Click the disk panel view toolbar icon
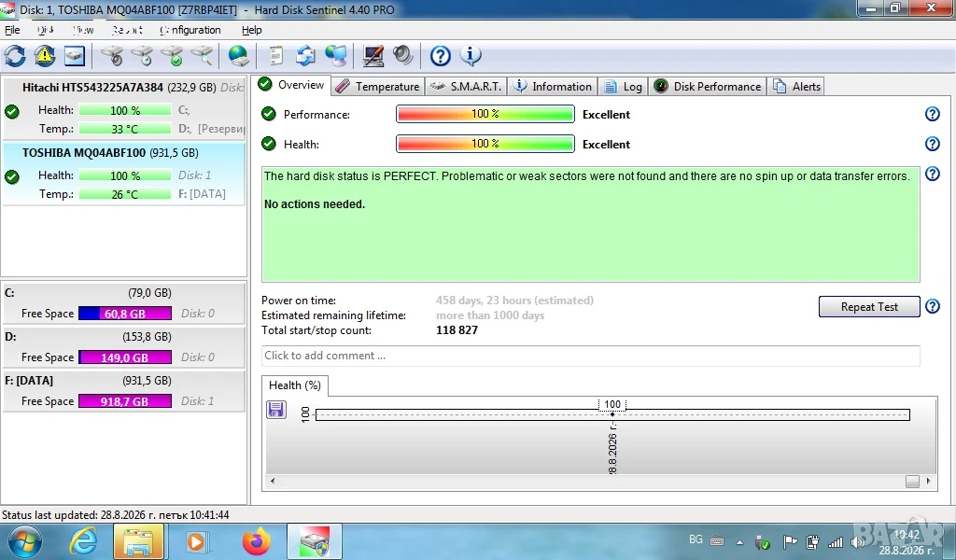 coord(75,56)
